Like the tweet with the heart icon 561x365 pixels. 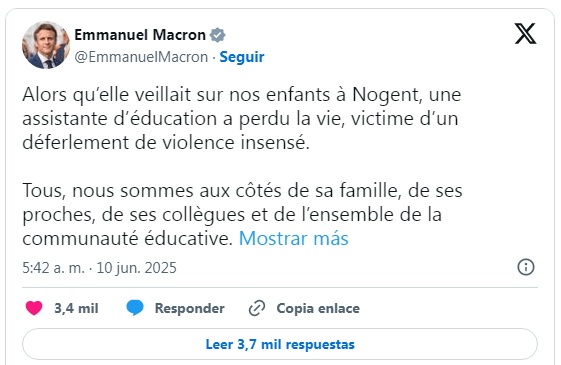click(34, 308)
